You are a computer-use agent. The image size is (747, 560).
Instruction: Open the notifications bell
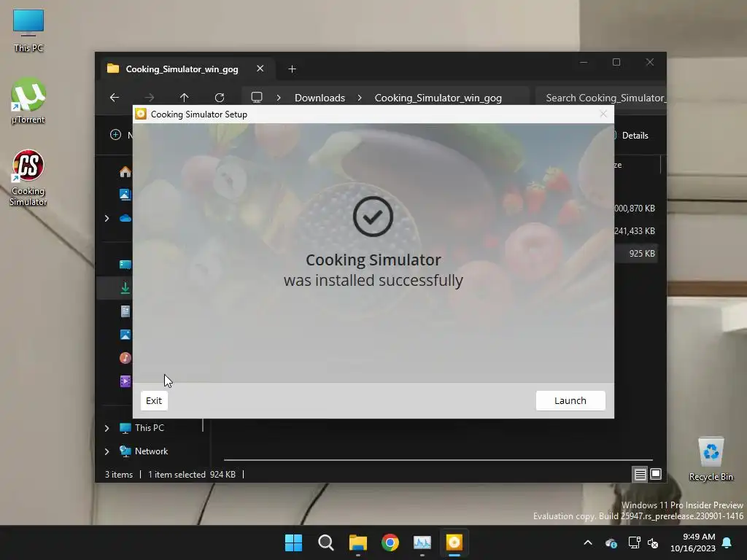(x=727, y=542)
